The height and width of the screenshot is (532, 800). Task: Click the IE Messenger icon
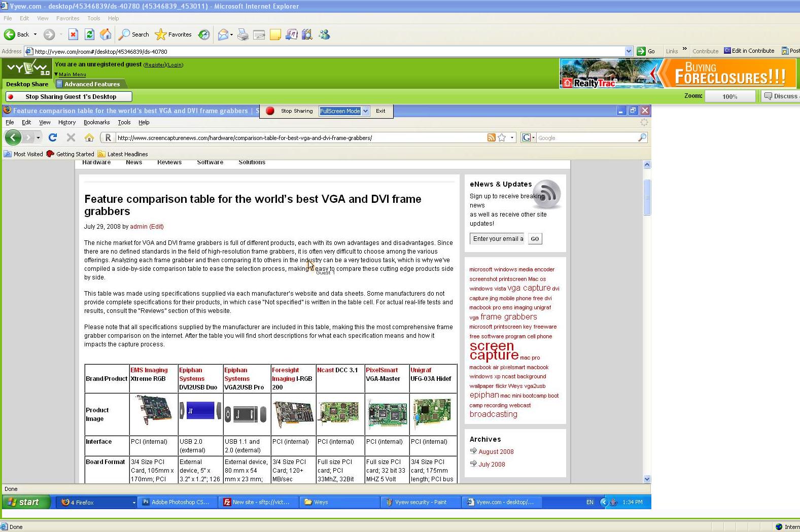324,34
